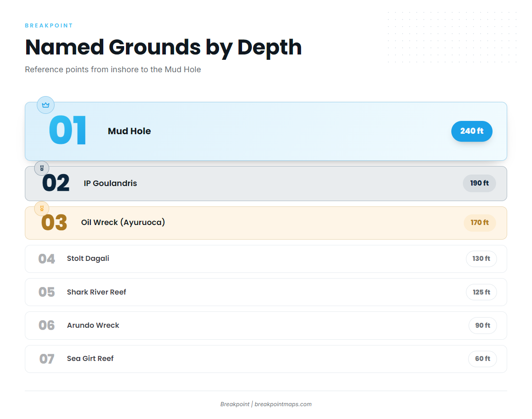Select the Sea Girt Reef name
Screen dimensions: 532x419
coord(90,359)
